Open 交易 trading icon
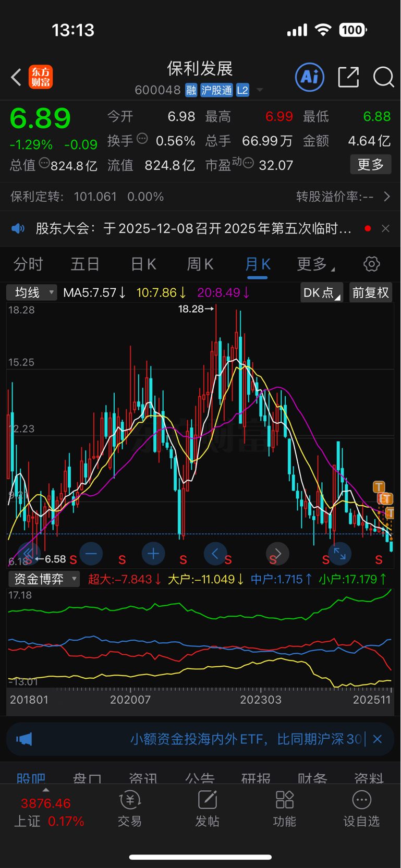The width and height of the screenshot is (401, 868). point(130,809)
